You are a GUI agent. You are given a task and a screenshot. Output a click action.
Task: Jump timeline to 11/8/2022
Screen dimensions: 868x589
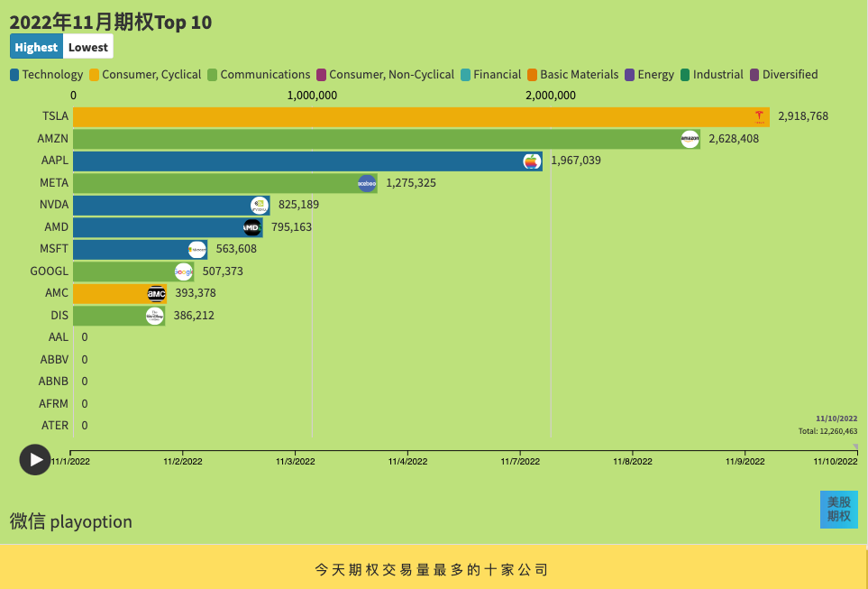point(632,461)
